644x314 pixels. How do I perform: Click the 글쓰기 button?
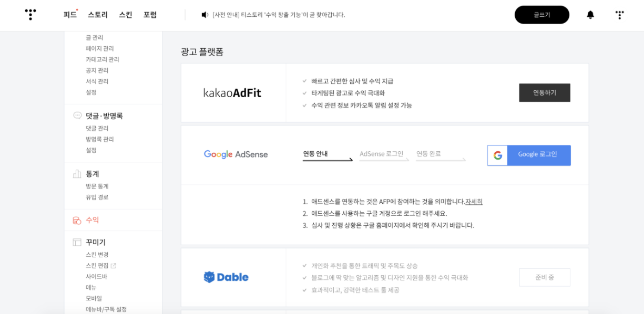click(x=542, y=15)
